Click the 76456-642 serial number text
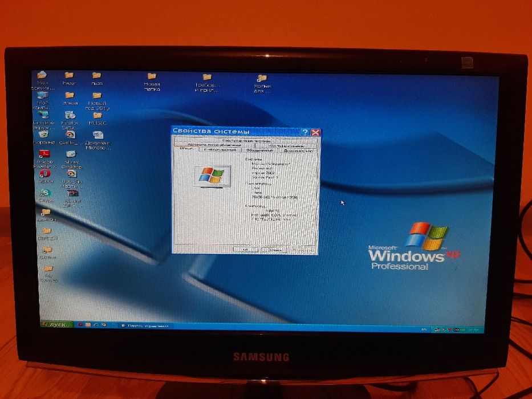532x399 pixels. click(275, 197)
